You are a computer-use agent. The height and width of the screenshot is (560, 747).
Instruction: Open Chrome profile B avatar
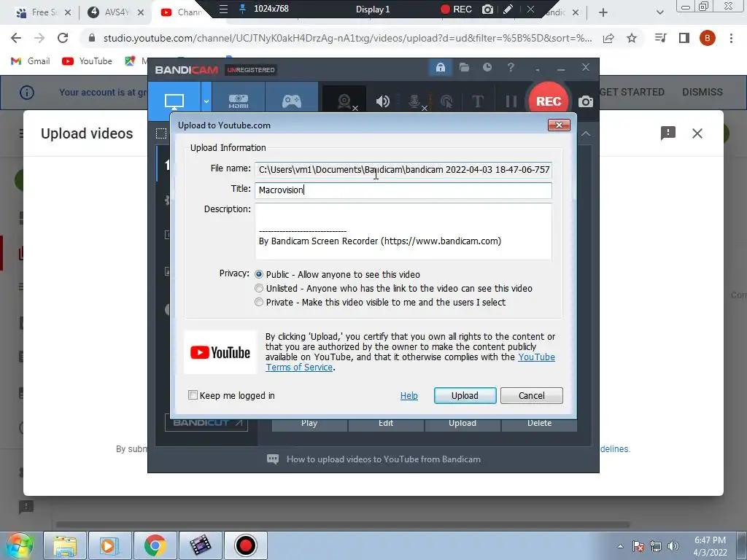708,38
